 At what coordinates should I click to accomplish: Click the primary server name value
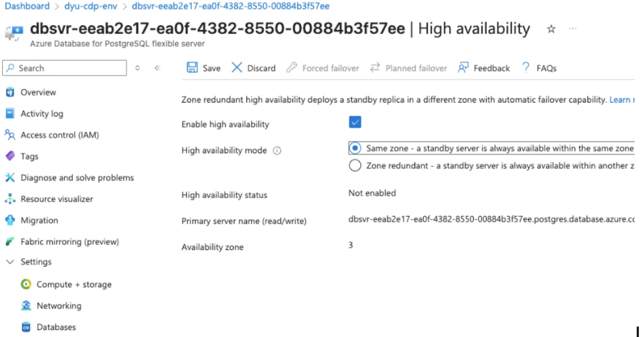click(491, 219)
